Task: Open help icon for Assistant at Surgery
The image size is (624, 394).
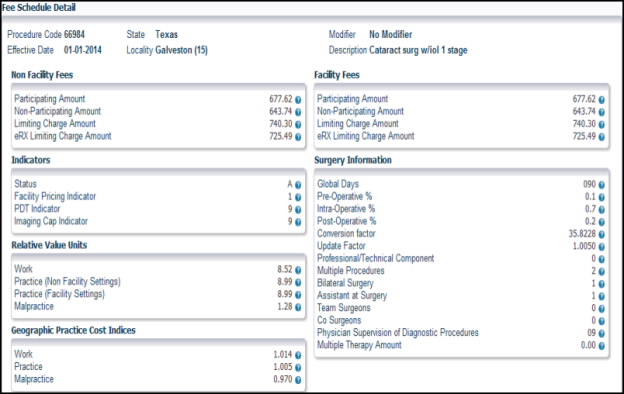Action: 601,296
